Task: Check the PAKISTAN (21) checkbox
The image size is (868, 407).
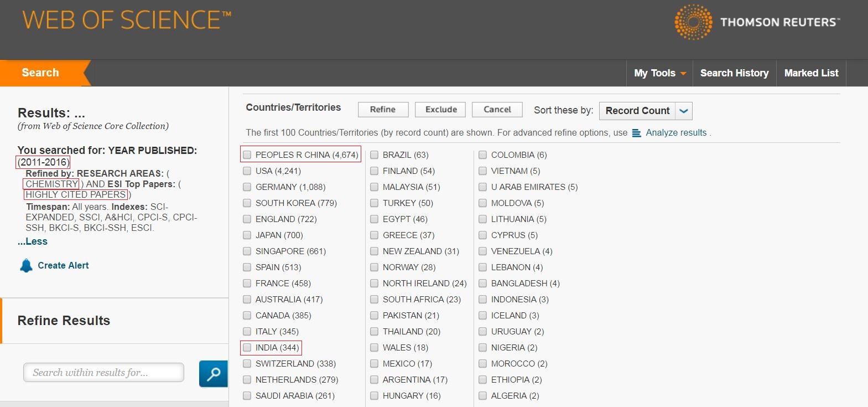Action: [375, 316]
